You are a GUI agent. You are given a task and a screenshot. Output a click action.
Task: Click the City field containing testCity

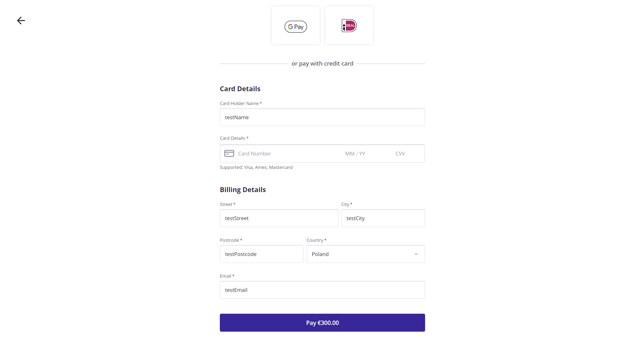point(383,218)
